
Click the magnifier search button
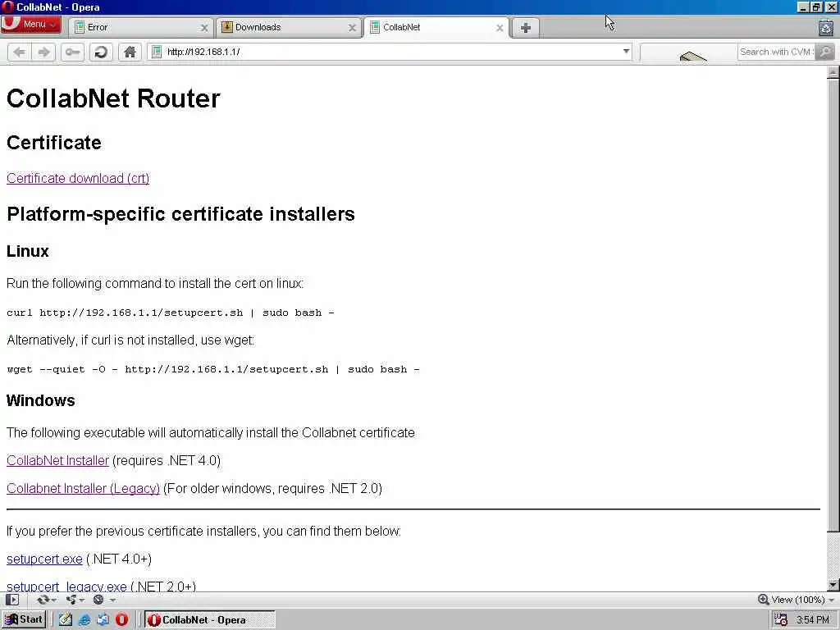[825, 52]
